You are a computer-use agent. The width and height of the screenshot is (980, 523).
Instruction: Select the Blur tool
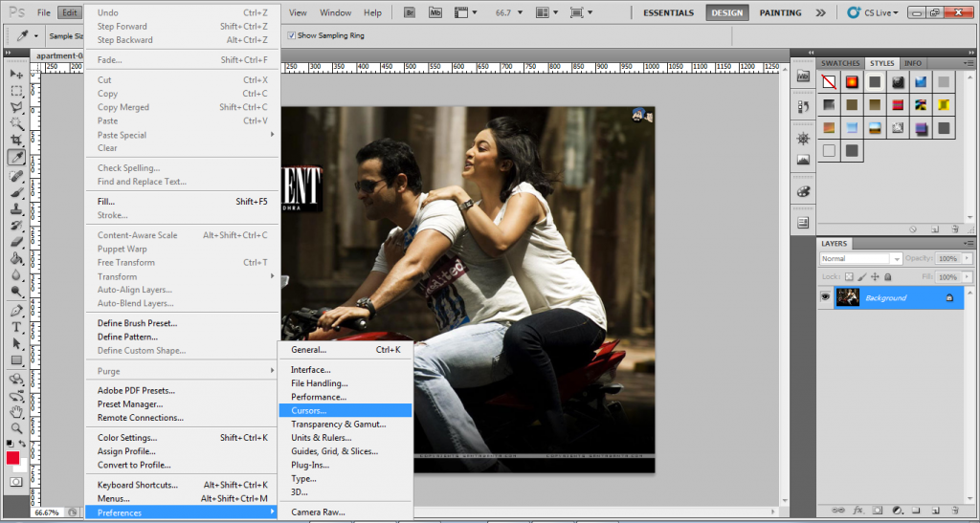[17, 274]
